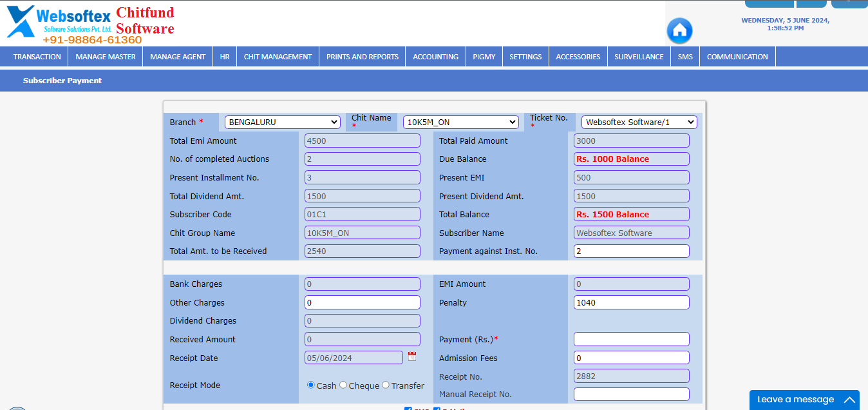Collapse the Leave a message chat widget
The height and width of the screenshot is (410, 868).
tap(849, 400)
